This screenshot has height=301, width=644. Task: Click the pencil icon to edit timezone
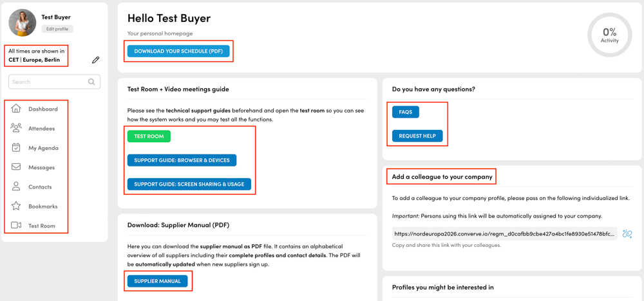pyautogui.click(x=95, y=60)
